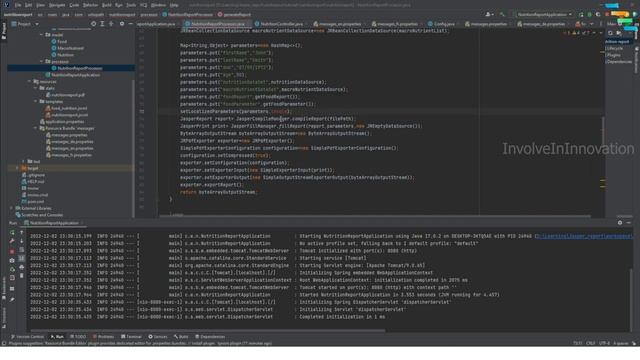Open the Window menu

click(x=158, y=5)
